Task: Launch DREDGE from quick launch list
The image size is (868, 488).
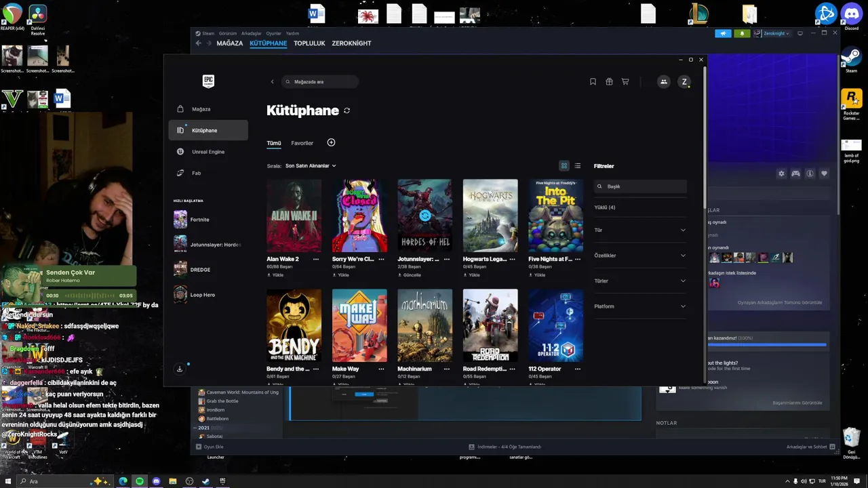Action: tap(207, 270)
